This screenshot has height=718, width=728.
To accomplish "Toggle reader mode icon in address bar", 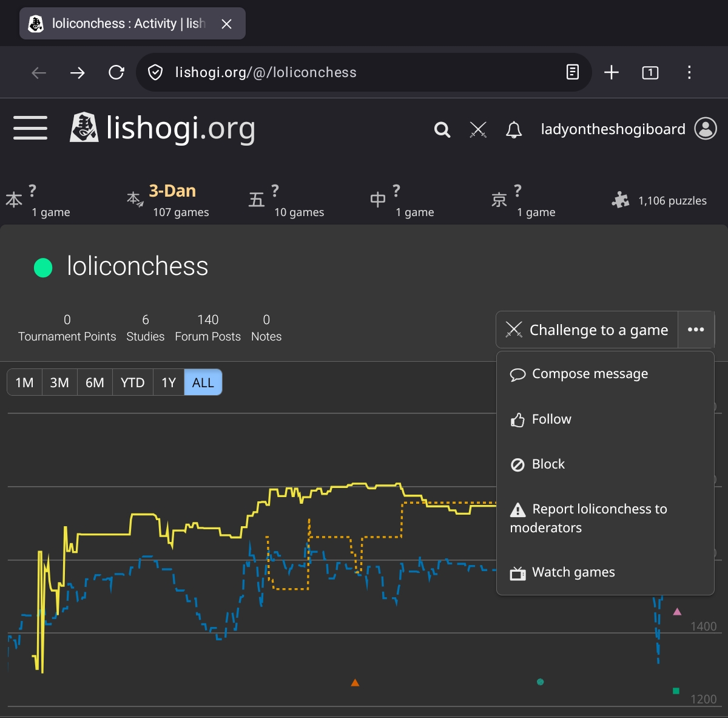I will click(x=572, y=72).
